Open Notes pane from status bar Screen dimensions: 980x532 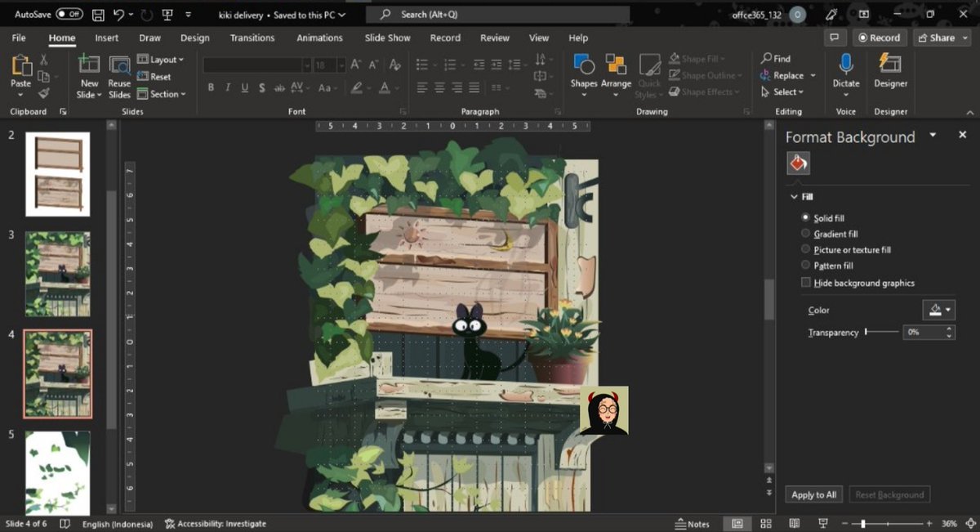point(693,524)
